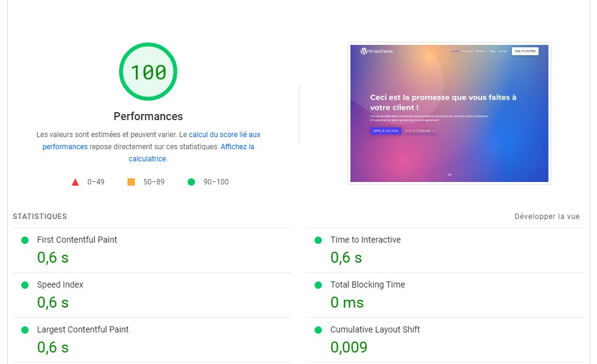This screenshot has height=364, width=597.
Task: Open the calcul du score link
Action: (224, 134)
